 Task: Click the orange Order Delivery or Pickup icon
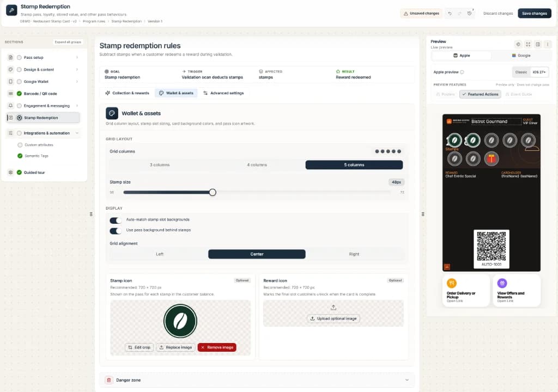(x=452, y=283)
